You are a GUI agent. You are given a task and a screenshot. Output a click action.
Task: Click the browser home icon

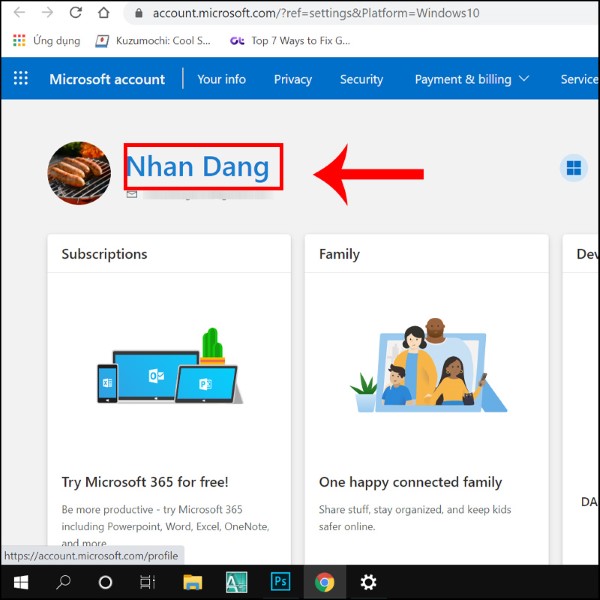point(104,14)
